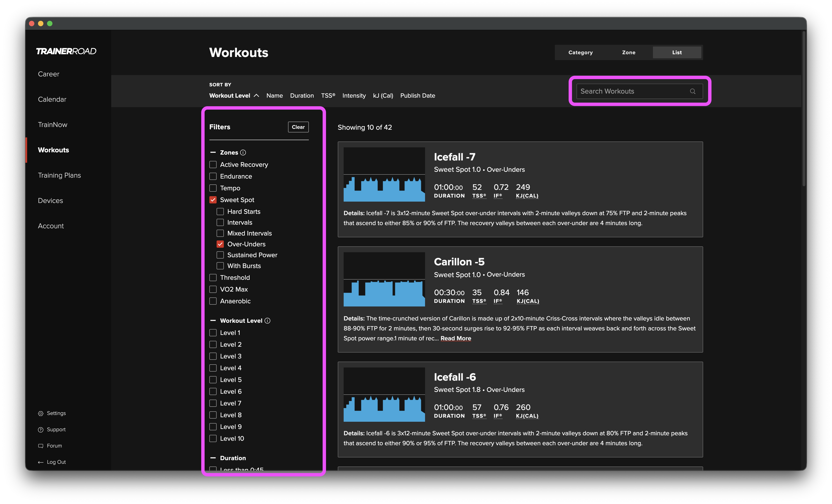Viewport: 832px width, 504px height.
Task: Check the Level 10 filter
Action: tap(213, 438)
